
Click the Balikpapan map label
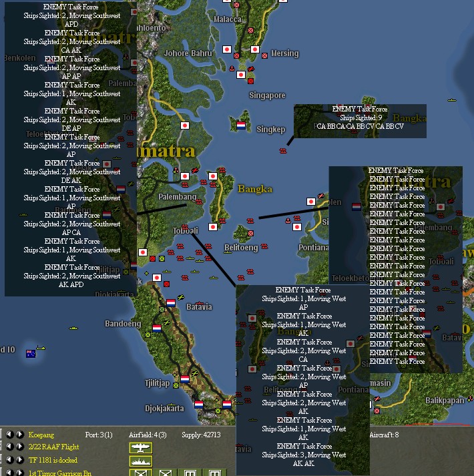click(x=445, y=401)
